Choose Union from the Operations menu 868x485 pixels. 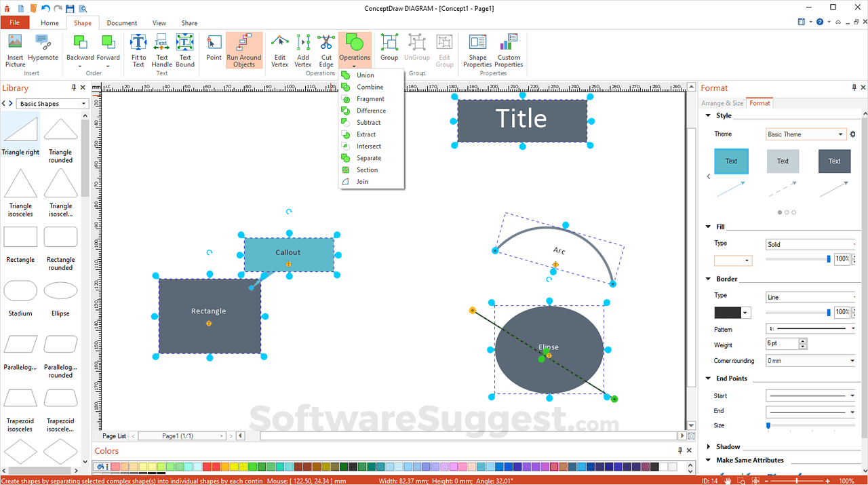366,75
